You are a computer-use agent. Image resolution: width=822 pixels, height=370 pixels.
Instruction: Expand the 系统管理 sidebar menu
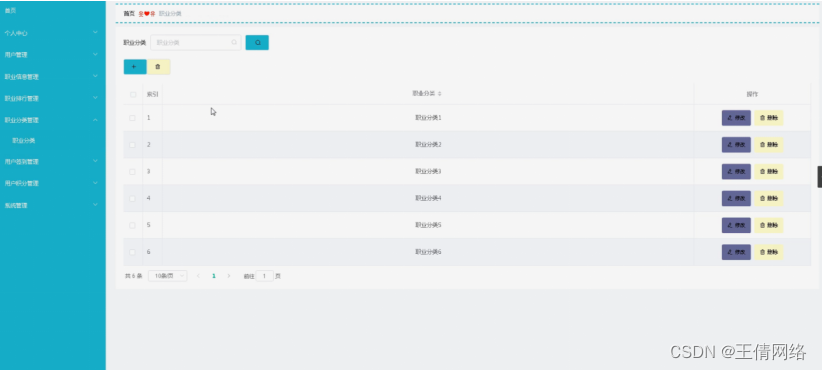click(52, 205)
